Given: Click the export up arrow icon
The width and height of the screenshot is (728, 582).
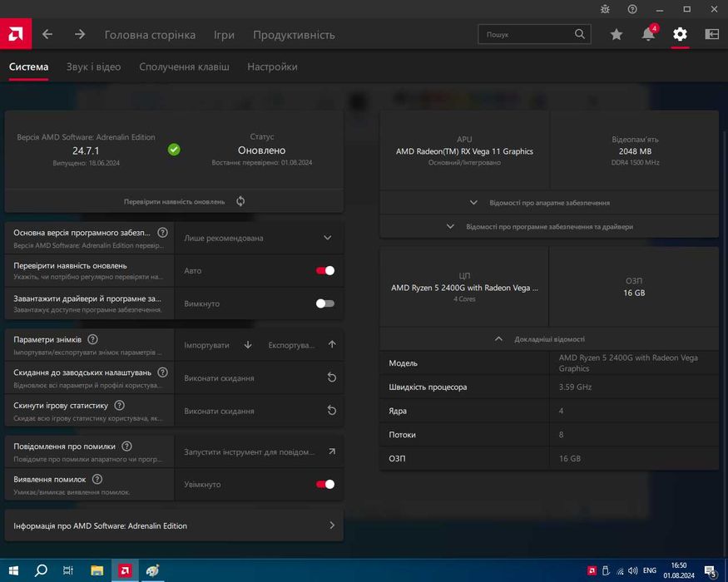Looking at the screenshot, I should pyautogui.click(x=332, y=344).
